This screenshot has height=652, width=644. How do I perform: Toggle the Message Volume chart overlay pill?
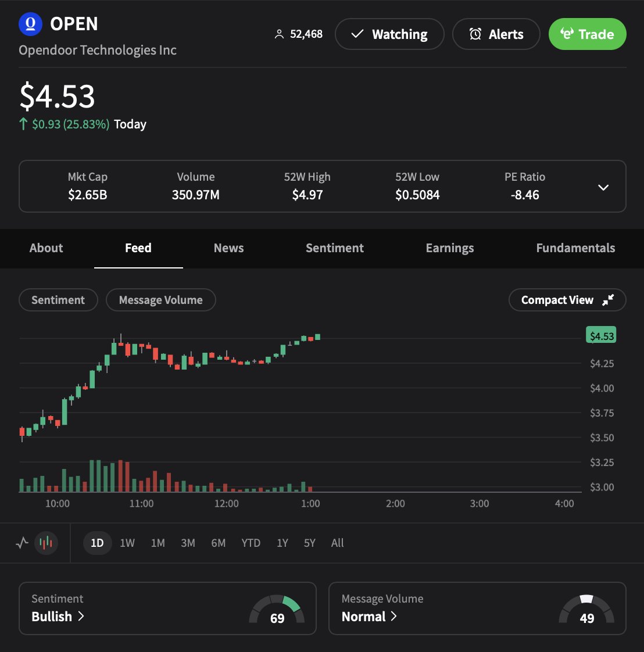(x=161, y=300)
